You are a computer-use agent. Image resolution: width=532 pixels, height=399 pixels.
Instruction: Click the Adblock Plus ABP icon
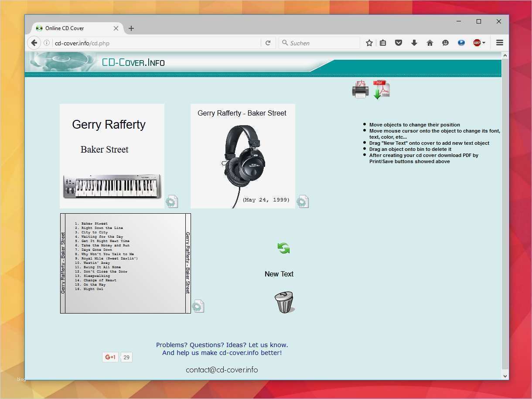(477, 43)
